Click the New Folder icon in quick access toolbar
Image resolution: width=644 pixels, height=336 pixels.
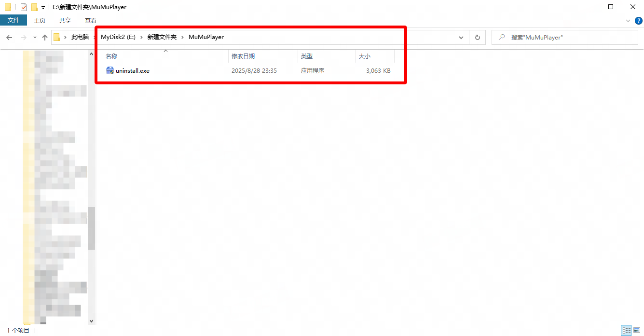tap(34, 7)
